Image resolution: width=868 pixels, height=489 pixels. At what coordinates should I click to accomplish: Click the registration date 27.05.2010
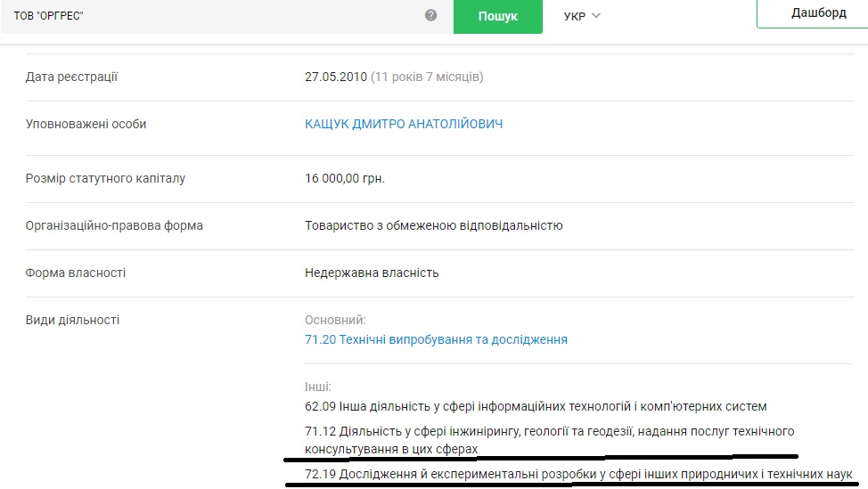tap(335, 77)
